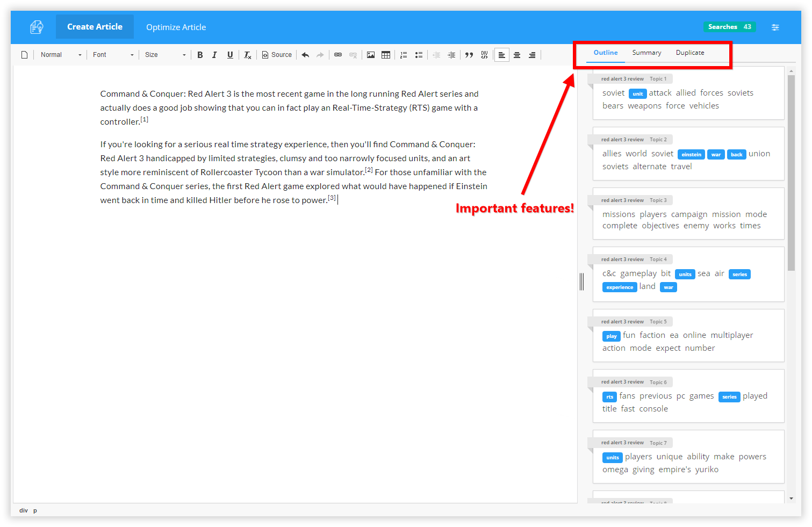Open the settings sliders icon

pos(775,27)
